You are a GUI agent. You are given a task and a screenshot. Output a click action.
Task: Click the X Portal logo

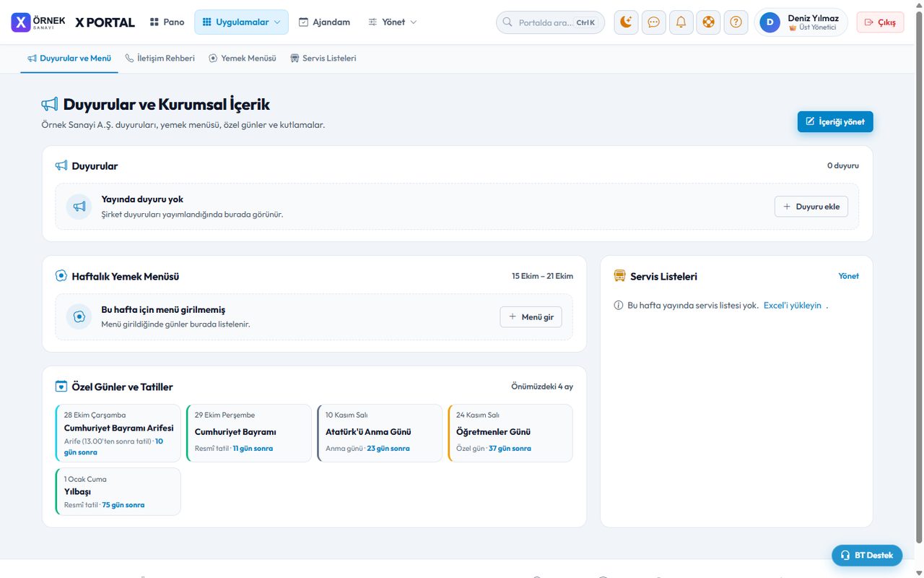[x=73, y=22]
